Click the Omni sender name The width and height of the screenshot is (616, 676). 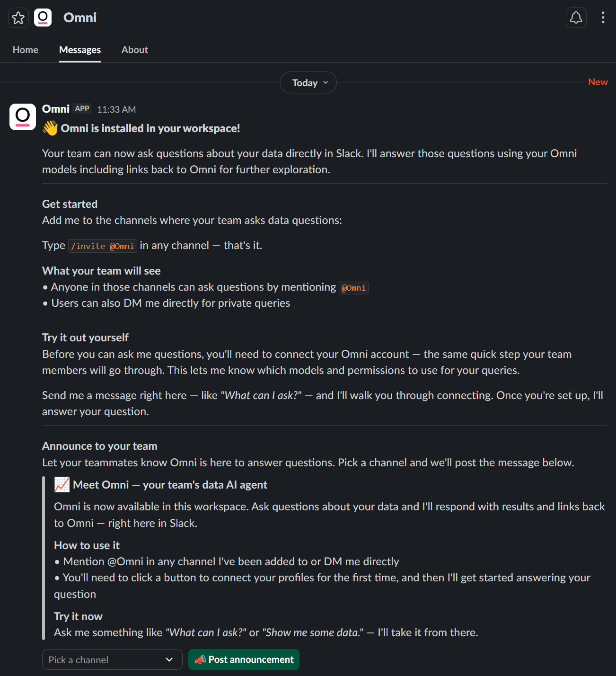[56, 109]
